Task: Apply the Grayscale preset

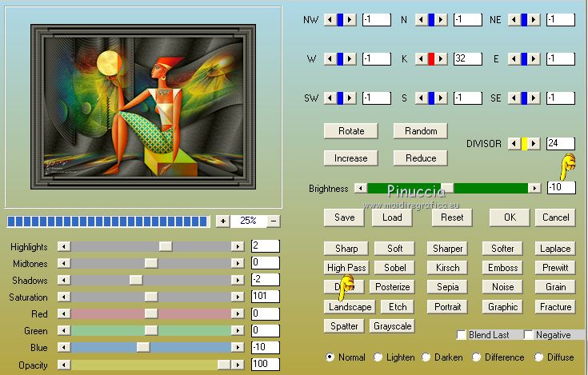Action: tap(392, 326)
